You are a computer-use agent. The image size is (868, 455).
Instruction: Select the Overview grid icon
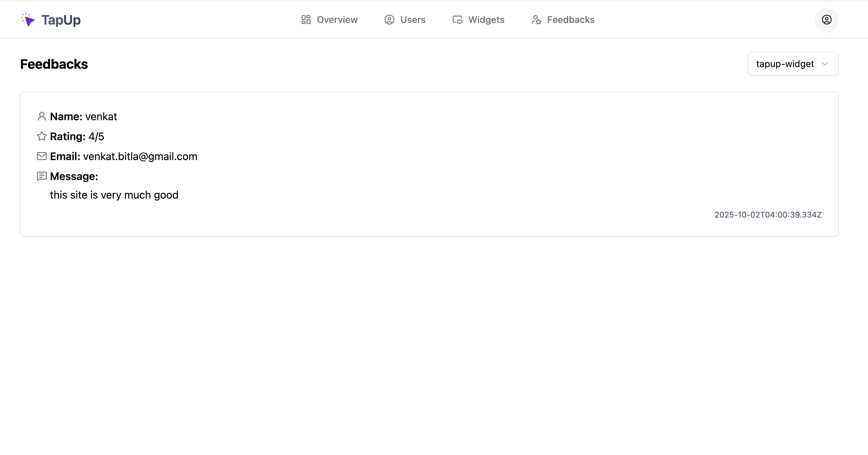(x=306, y=20)
